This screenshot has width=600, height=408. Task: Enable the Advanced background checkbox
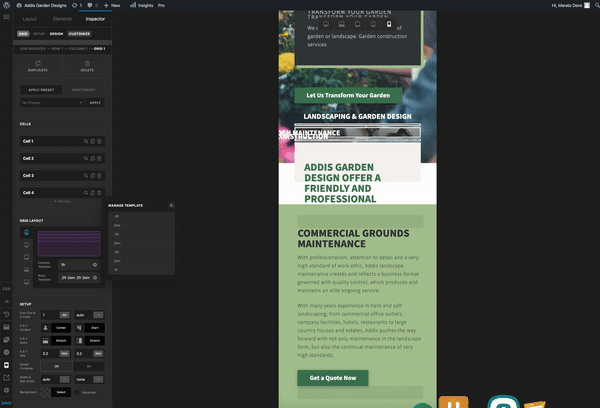(x=77, y=392)
